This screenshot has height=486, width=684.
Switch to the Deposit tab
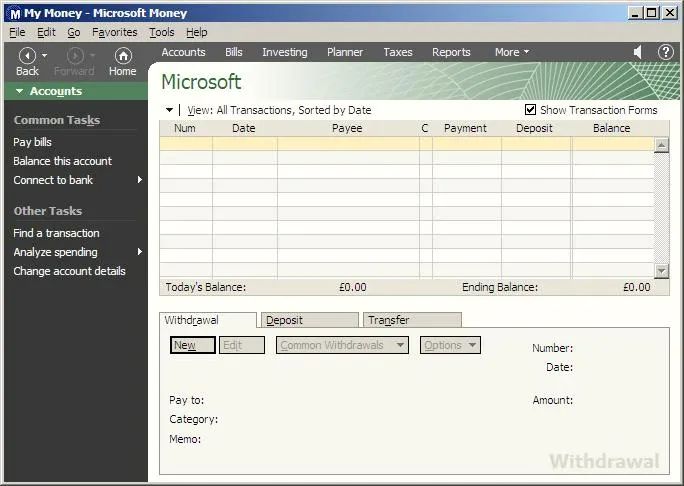click(x=307, y=320)
